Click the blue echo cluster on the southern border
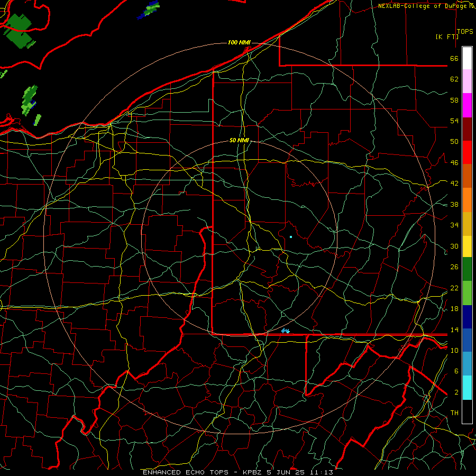 (x=286, y=331)
